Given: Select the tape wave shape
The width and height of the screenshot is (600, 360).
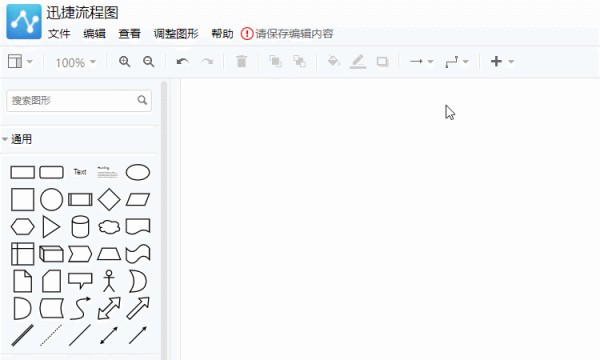Looking at the screenshot, I should point(138,254).
